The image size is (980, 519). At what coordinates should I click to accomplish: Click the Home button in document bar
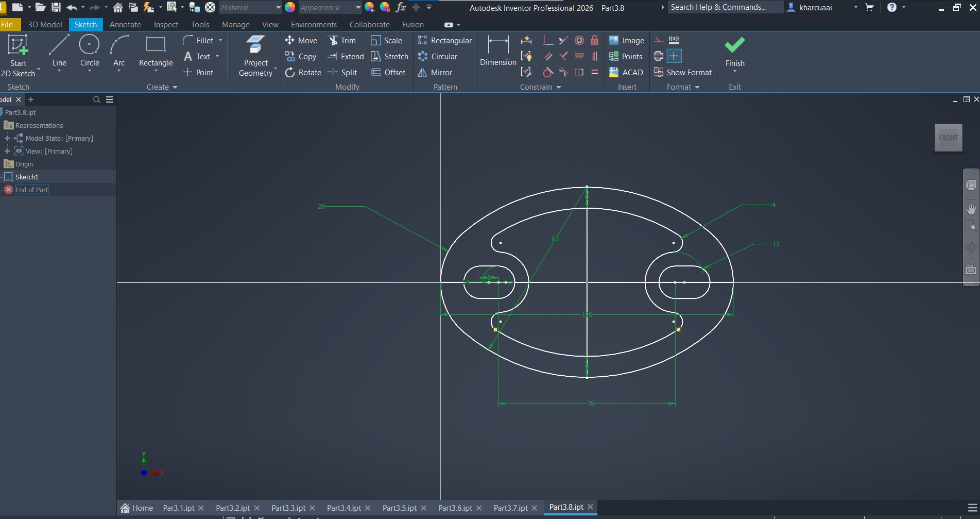click(x=137, y=508)
